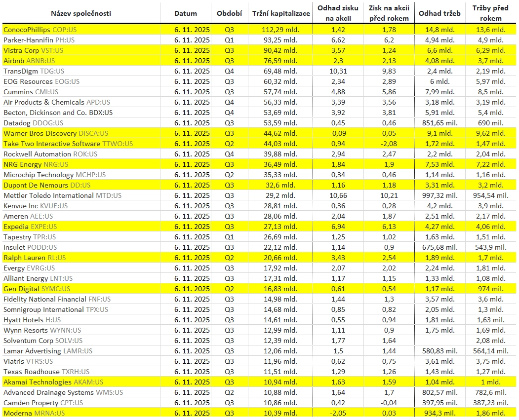The width and height of the screenshot is (519, 420).
Task: Click Mettler Toledo International MTD:US name
Action: (x=63, y=196)
